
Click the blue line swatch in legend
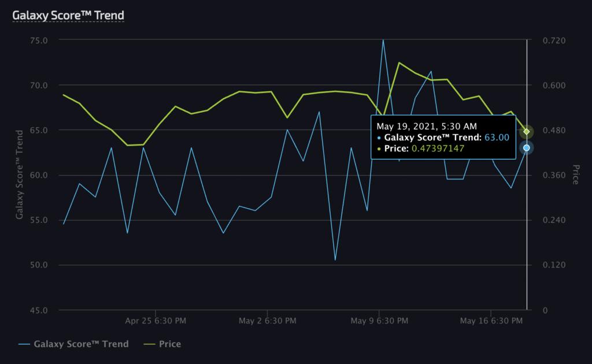[x=24, y=344]
